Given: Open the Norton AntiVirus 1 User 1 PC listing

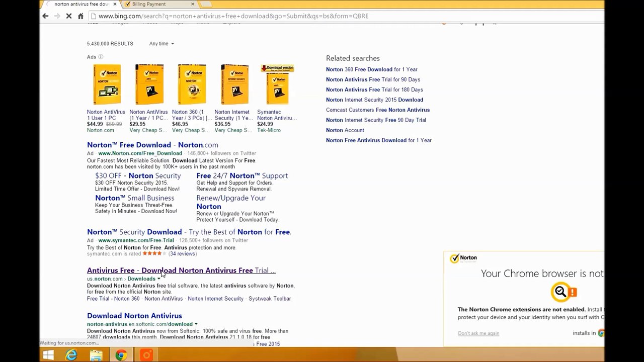Looking at the screenshot, I should tap(106, 115).
